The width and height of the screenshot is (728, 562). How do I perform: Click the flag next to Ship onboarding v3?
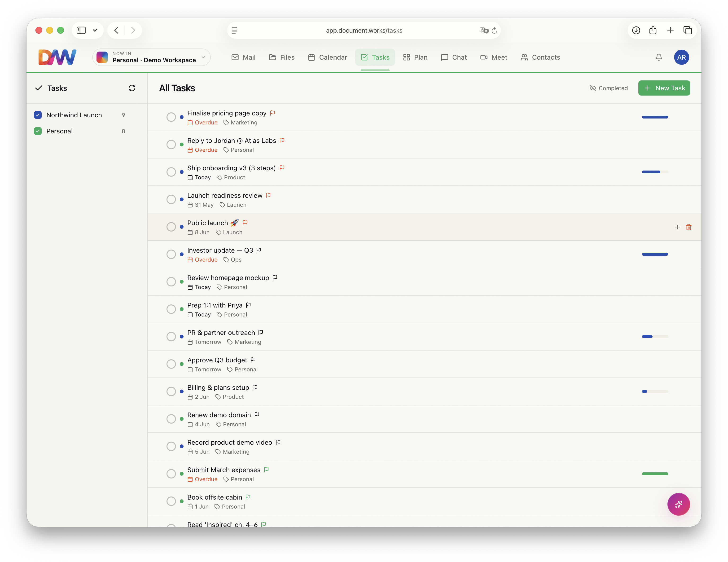point(282,168)
